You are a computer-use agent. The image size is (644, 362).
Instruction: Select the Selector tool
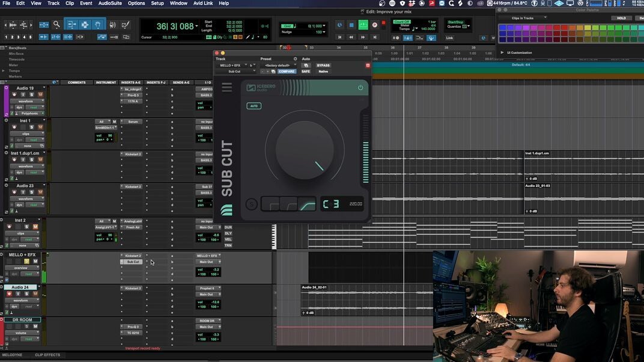click(85, 25)
